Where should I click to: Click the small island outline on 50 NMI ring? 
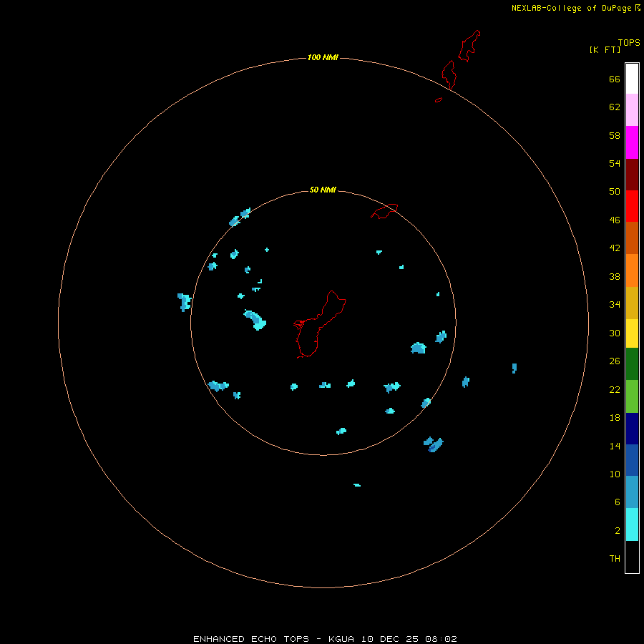[x=384, y=211]
